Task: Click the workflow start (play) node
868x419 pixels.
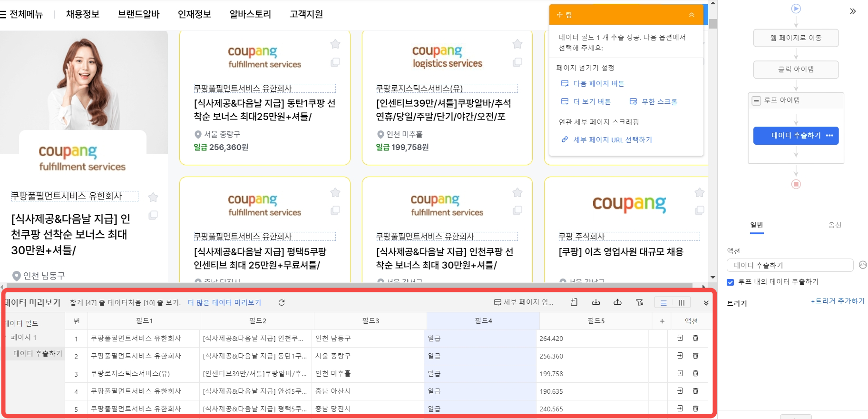Action: 796,9
